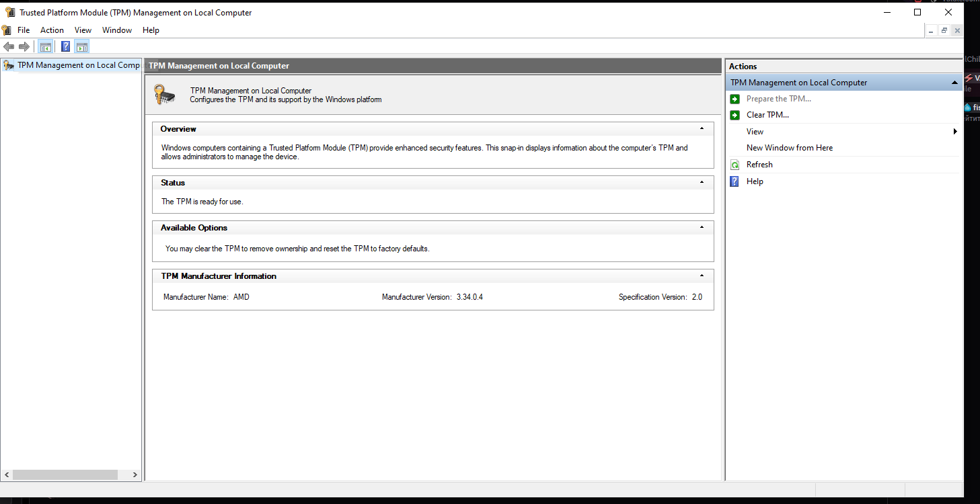Click the console tree scrollbar right arrow
The width and height of the screenshot is (980, 504).
pos(135,474)
